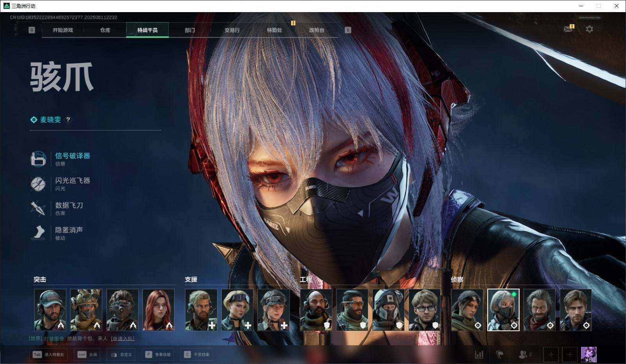Click the flags icon in the bottom bar
Screen dimensions: 626x364
pyautogui.click(x=499, y=354)
